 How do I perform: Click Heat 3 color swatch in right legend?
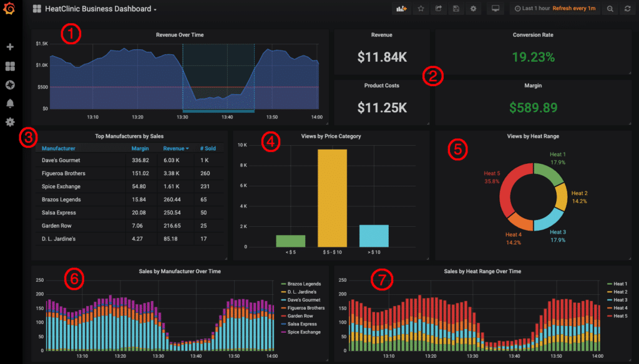click(x=609, y=300)
